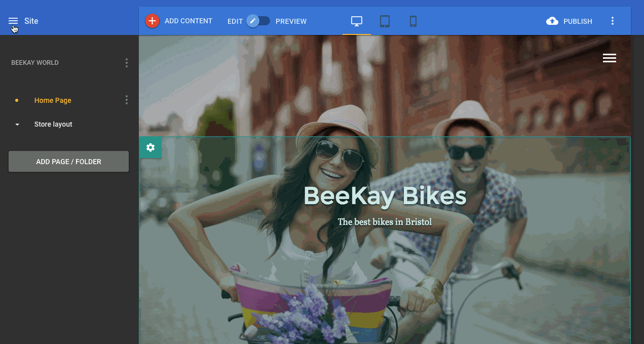Image resolution: width=644 pixels, height=344 pixels.
Task: Open the website preview hamburger menu
Action: [x=610, y=58]
